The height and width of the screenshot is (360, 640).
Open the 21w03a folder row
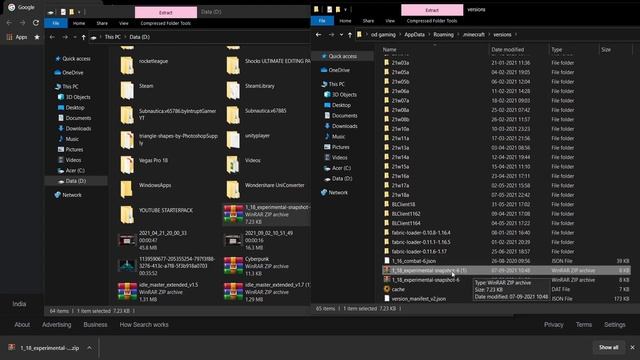click(x=506, y=63)
